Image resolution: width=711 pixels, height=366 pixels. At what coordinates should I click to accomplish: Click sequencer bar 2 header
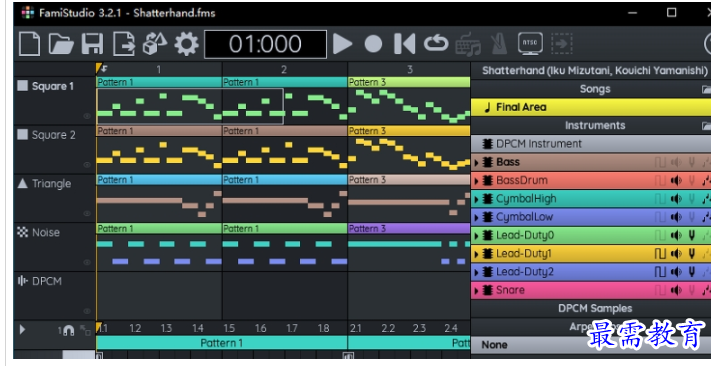tap(285, 69)
